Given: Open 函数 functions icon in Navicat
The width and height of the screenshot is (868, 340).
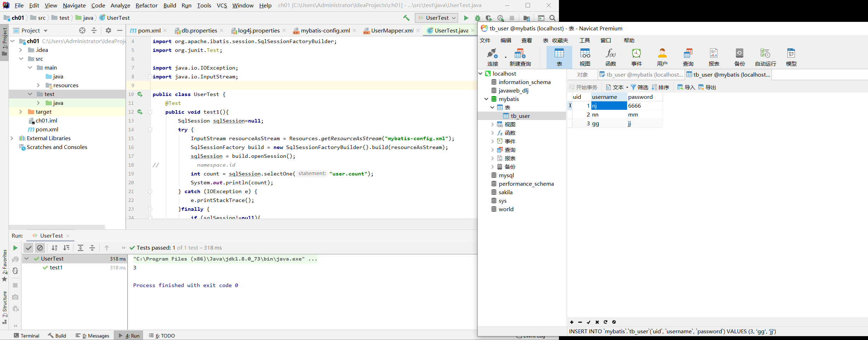Looking at the screenshot, I should (x=611, y=57).
